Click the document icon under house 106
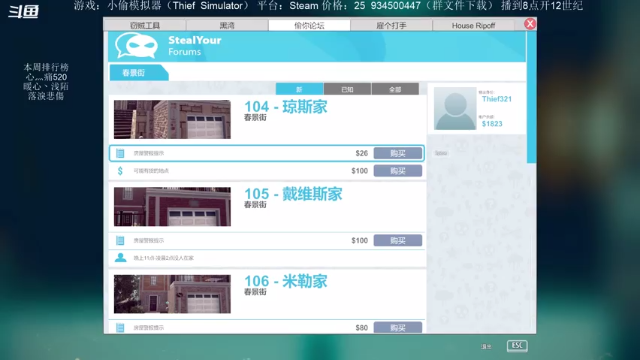This screenshot has height=360, width=640. pyautogui.click(x=120, y=327)
